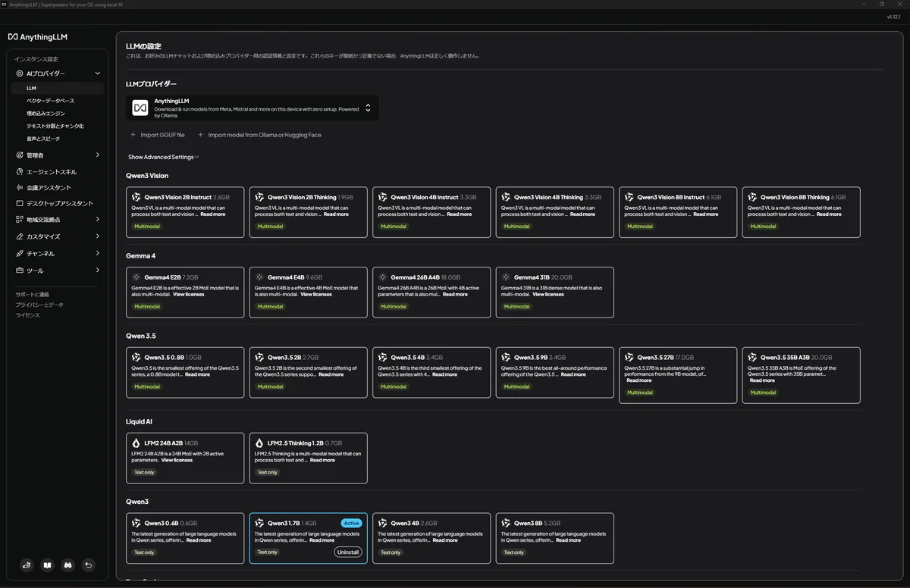Click the Qwen3 Vision 2B Instruct model icon

click(x=136, y=197)
